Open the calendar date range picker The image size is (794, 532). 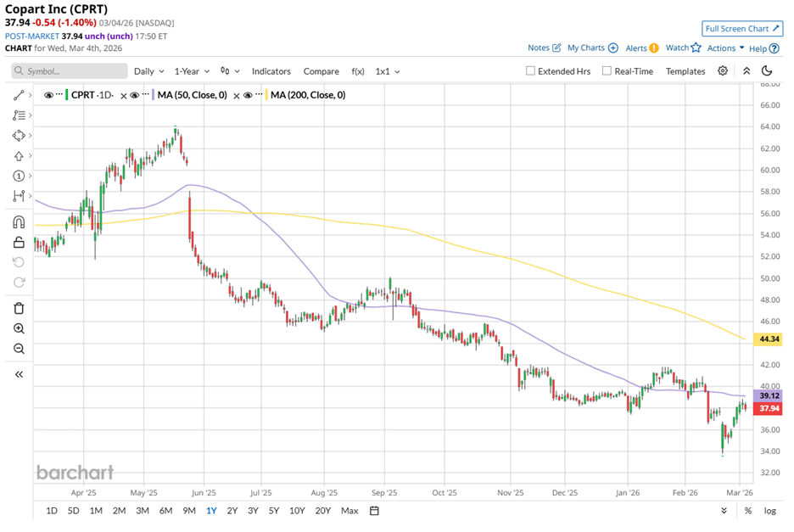coord(374,511)
